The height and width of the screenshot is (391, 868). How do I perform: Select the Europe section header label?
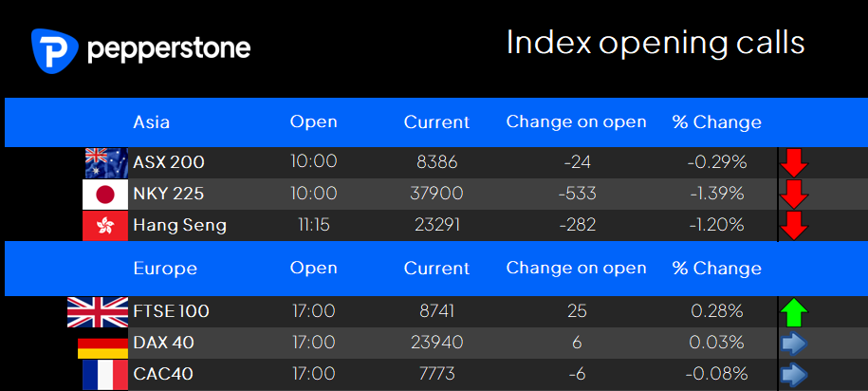[x=165, y=269]
